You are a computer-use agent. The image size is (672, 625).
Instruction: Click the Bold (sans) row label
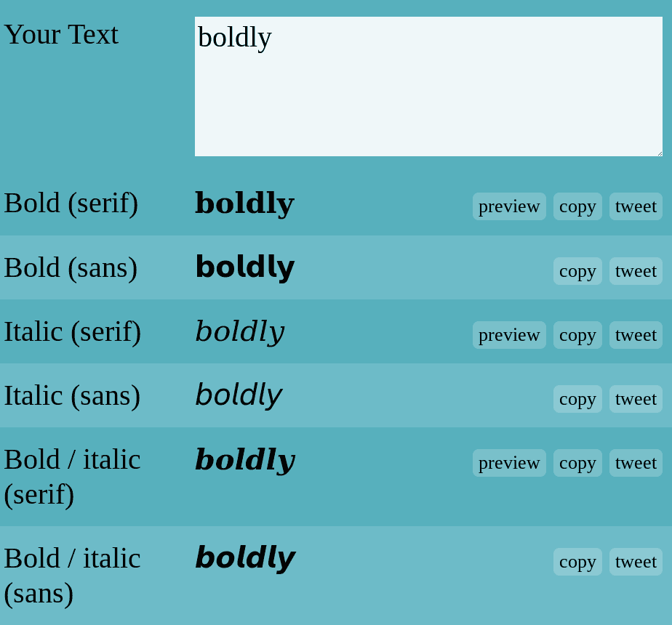pyautogui.click(x=71, y=267)
